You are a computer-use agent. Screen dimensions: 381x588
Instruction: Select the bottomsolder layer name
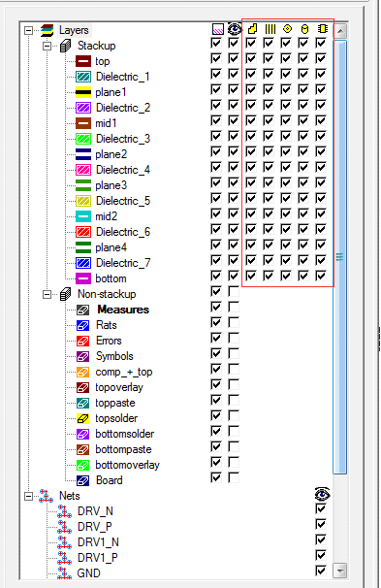(125, 434)
